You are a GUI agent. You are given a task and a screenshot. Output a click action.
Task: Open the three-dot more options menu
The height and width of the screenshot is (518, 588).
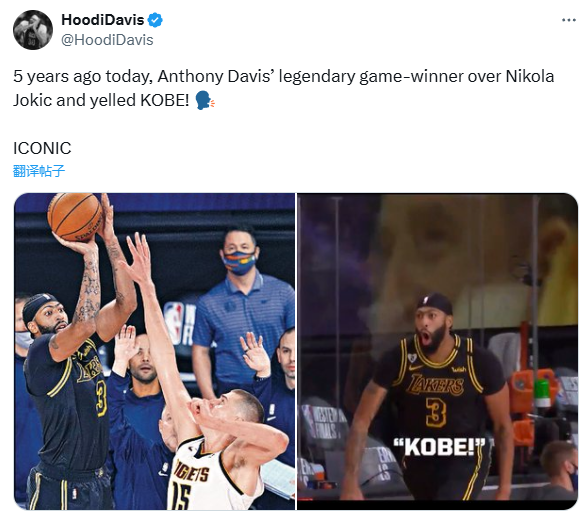568,20
